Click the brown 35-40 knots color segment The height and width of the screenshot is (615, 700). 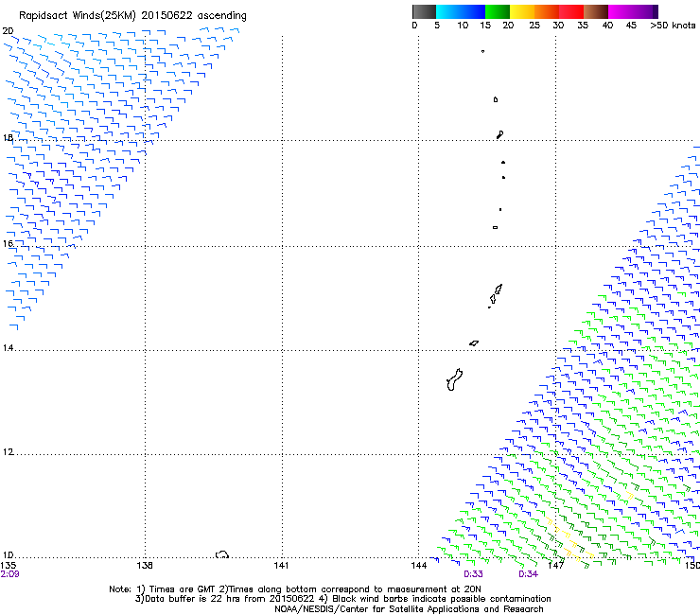click(x=596, y=11)
